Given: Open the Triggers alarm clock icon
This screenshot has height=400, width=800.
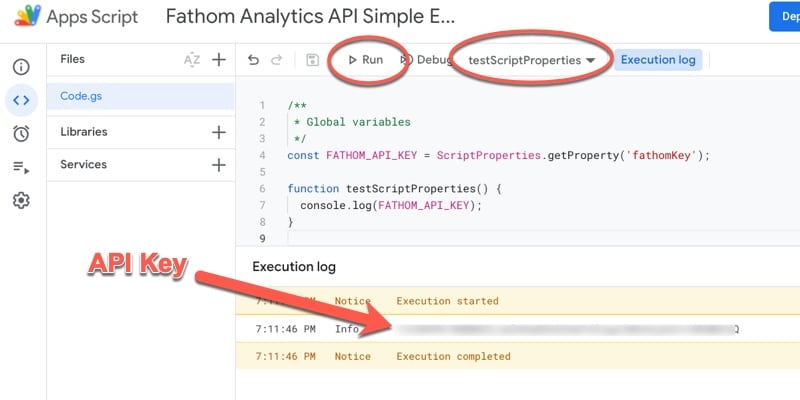Looking at the screenshot, I should click(x=21, y=134).
